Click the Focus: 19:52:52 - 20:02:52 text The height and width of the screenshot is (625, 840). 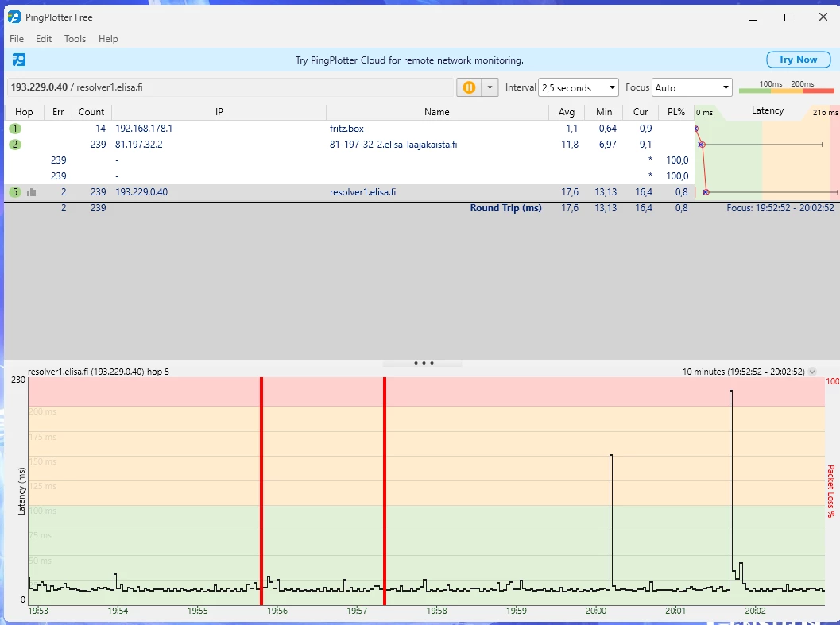(780, 208)
